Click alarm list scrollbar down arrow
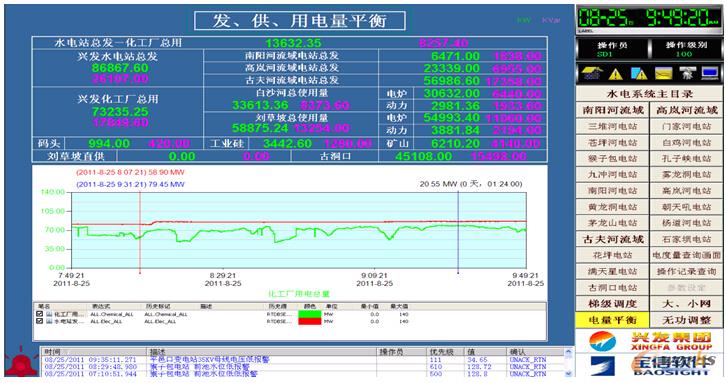The image size is (726, 383). point(569,373)
